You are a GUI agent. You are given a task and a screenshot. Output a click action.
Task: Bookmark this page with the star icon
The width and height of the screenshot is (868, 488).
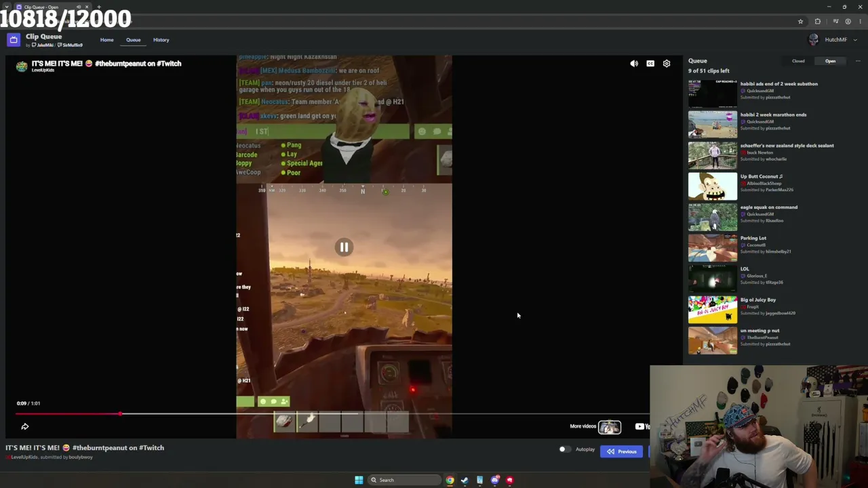[801, 22]
